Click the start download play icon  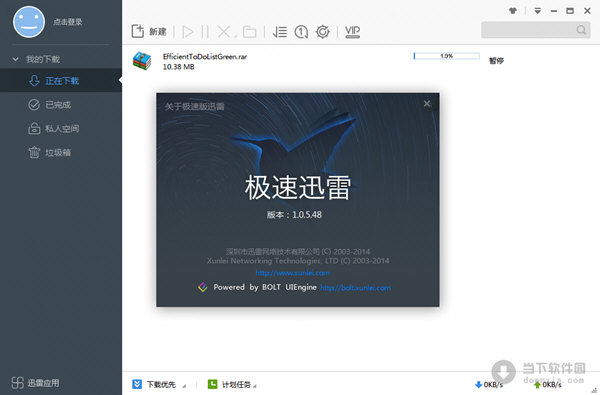(188, 31)
